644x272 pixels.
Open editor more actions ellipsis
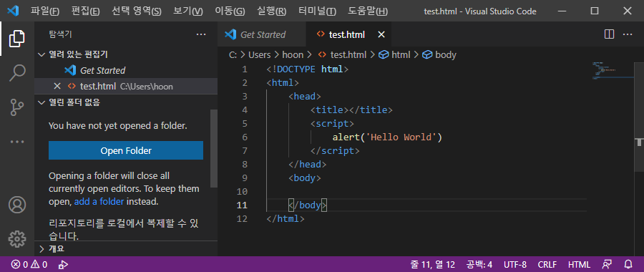pyautogui.click(x=628, y=34)
